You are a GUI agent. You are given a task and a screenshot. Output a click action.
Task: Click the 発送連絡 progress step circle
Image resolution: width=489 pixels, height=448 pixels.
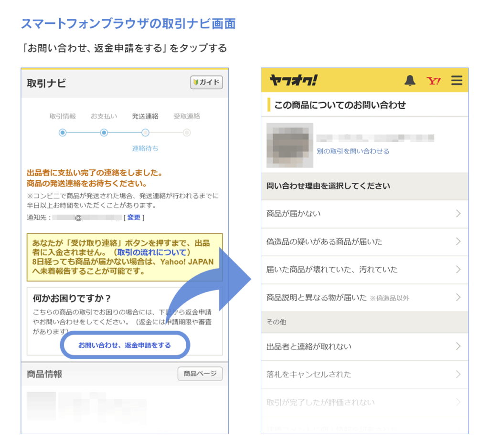click(145, 133)
